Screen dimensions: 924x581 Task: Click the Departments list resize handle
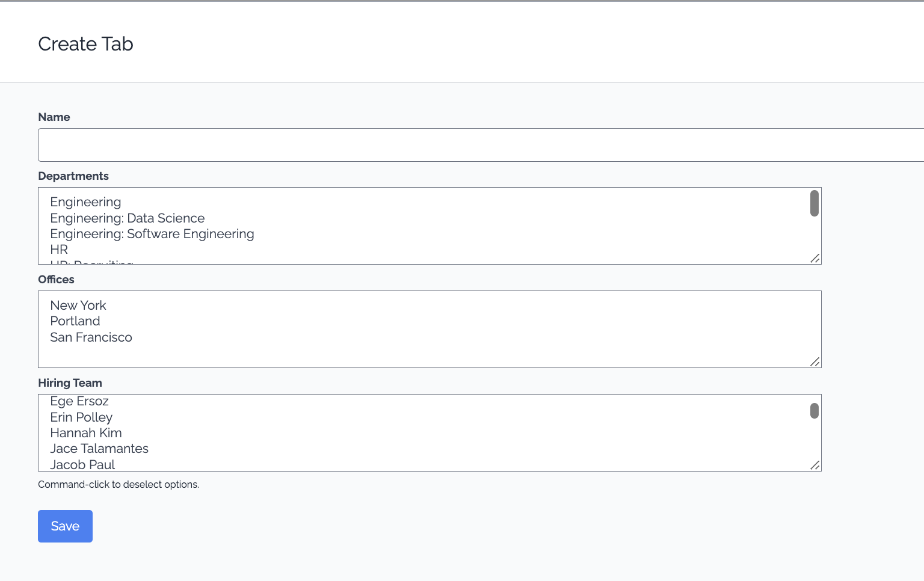point(815,259)
